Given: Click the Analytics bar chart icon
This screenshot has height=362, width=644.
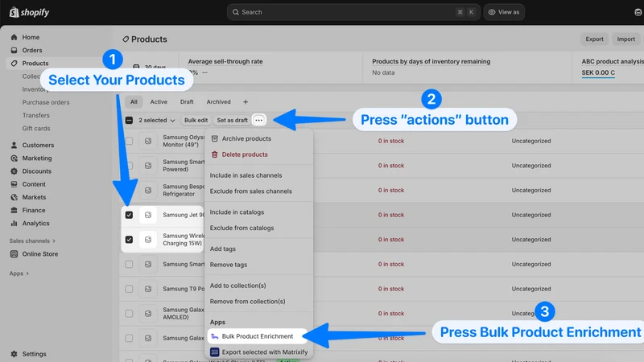Looking at the screenshot, I should [x=14, y=224].
